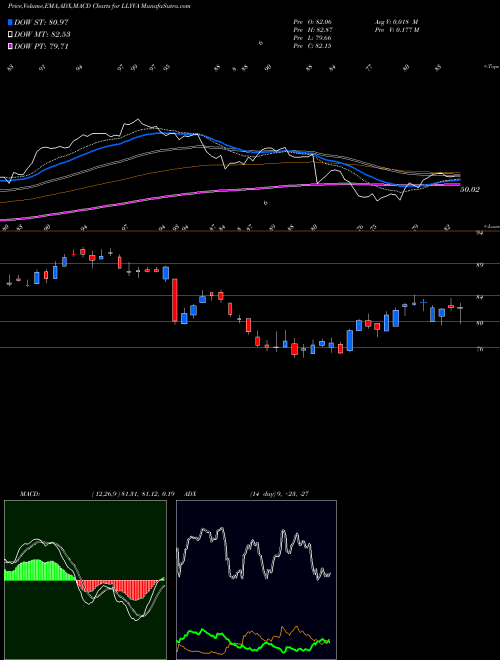Click the 'Pre L: 79.66' value
500x660 pixels.
pos(313,38)
